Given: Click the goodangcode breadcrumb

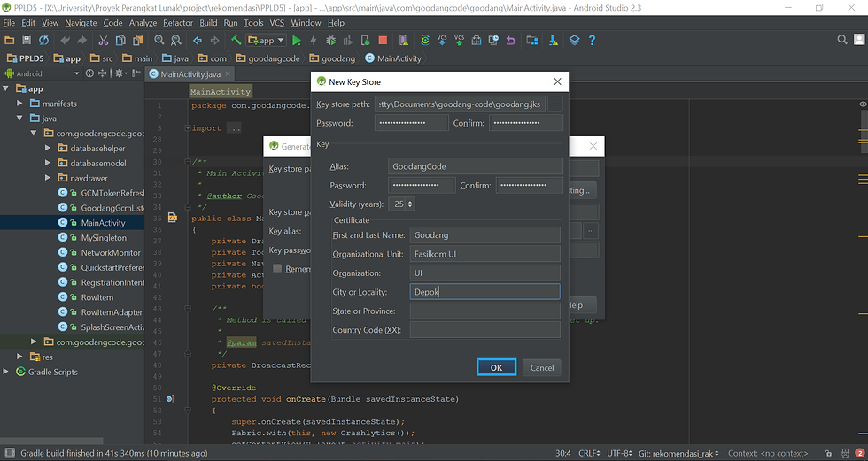Looking at the screenshot, I should coord(267,58).
